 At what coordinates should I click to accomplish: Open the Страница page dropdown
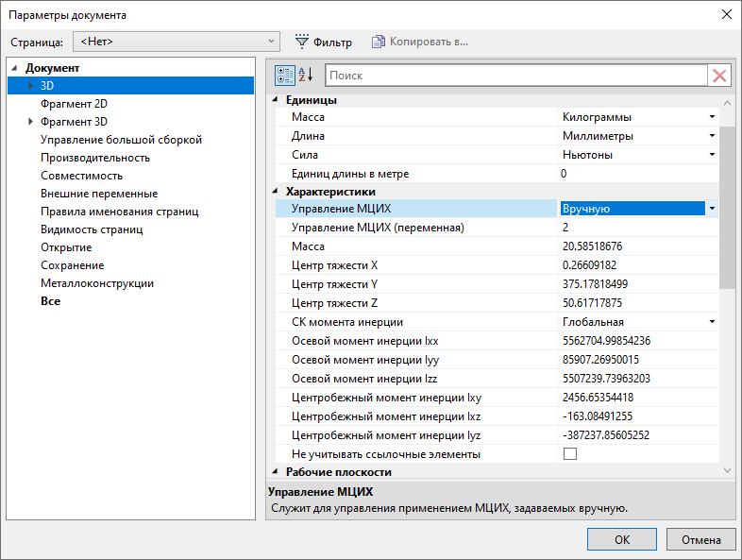coord(272,42)
